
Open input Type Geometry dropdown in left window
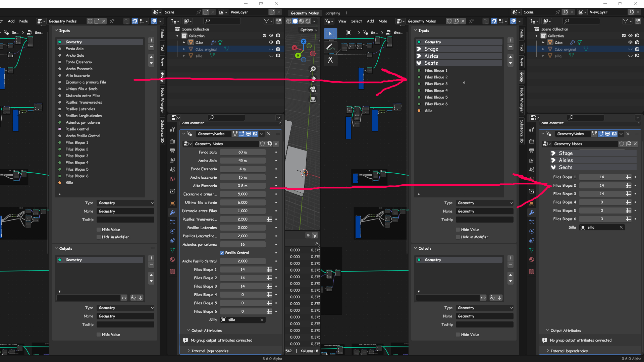[125, 203]
